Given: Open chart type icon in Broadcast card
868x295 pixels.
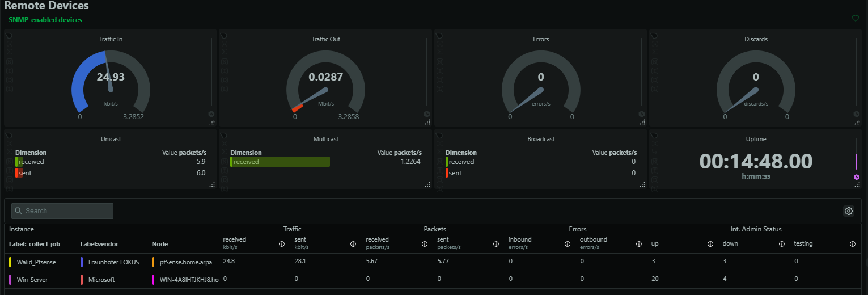Looking at the screenshot, I should [439, 136].
